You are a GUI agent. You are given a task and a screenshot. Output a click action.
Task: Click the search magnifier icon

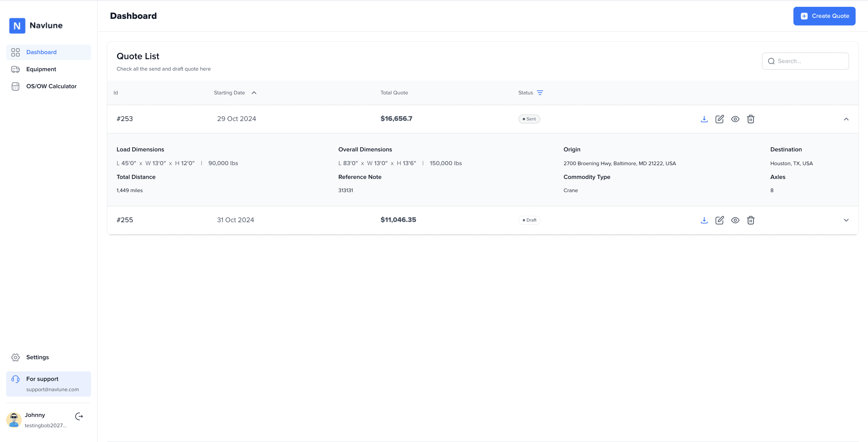click(x=771, y=61)
